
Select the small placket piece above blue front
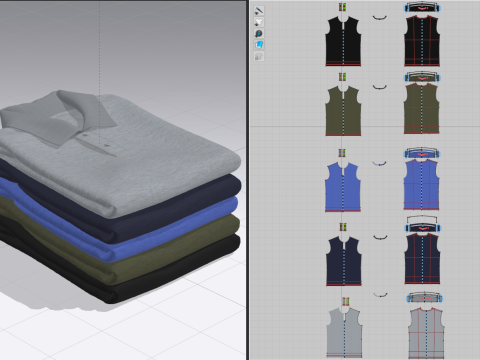342,153
